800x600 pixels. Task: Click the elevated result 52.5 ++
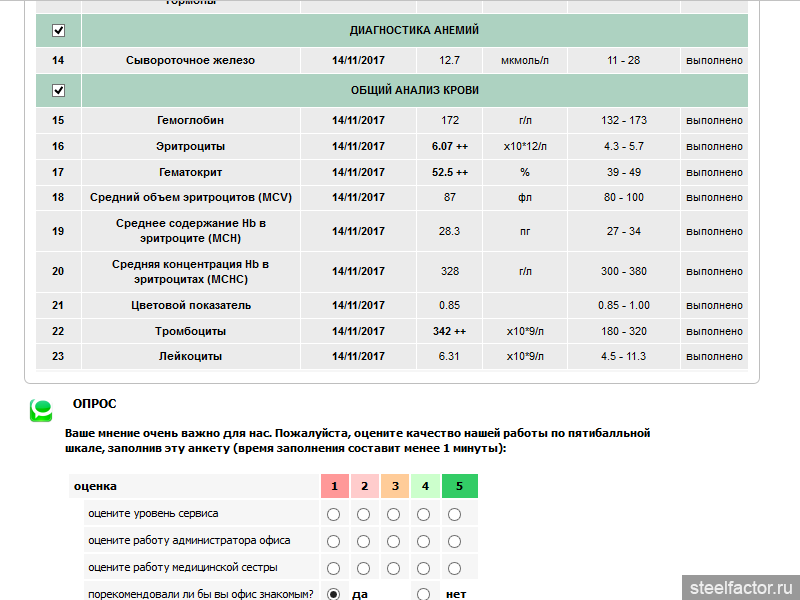point(449,172)
